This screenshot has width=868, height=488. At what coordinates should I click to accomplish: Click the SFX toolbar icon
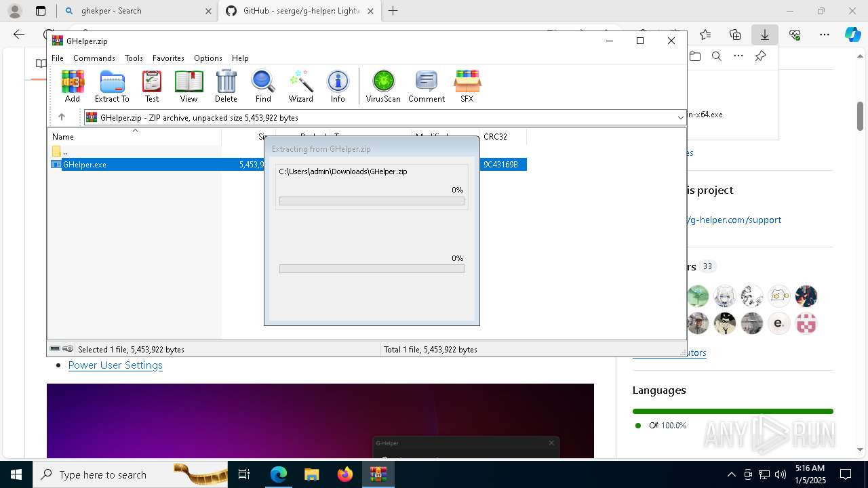(467, 86)
